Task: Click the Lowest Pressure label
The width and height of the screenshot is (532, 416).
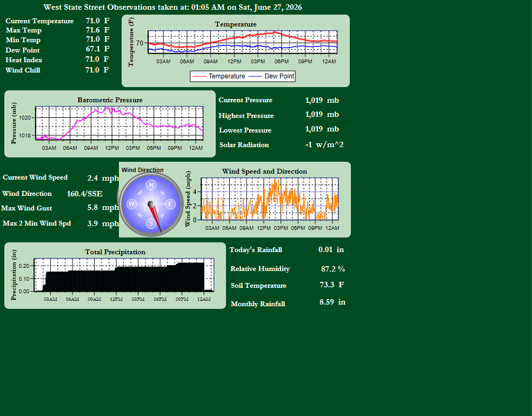Action: [245, 130]
